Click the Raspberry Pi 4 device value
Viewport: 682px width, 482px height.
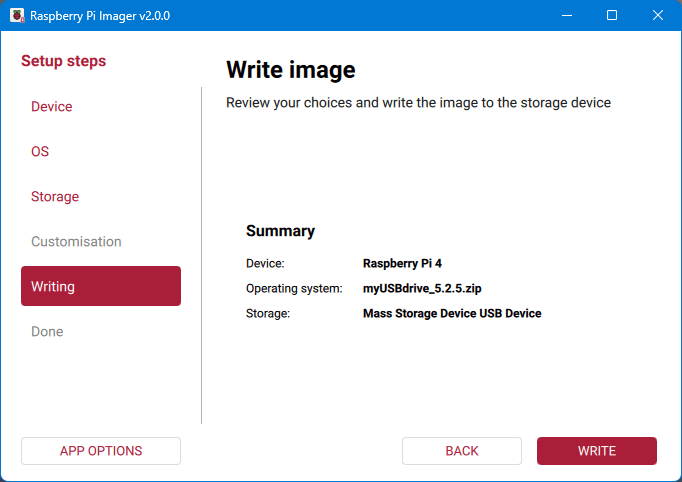(x=402, y=264)
